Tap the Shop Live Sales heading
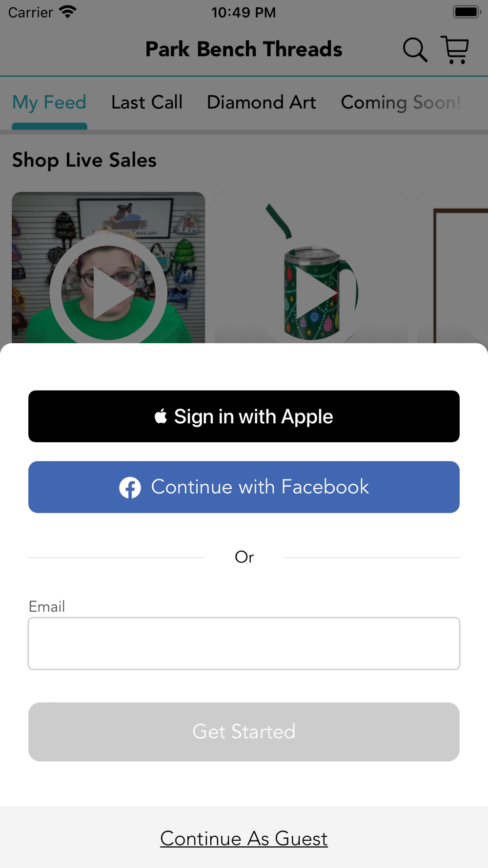This screenshot has height=868, width=488. pos(84,160)
